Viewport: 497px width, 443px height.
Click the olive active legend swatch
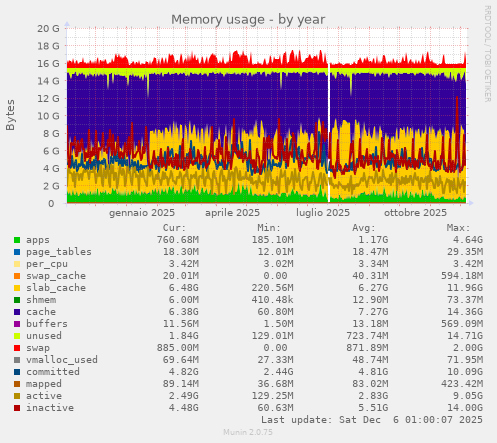click(17, 396)
